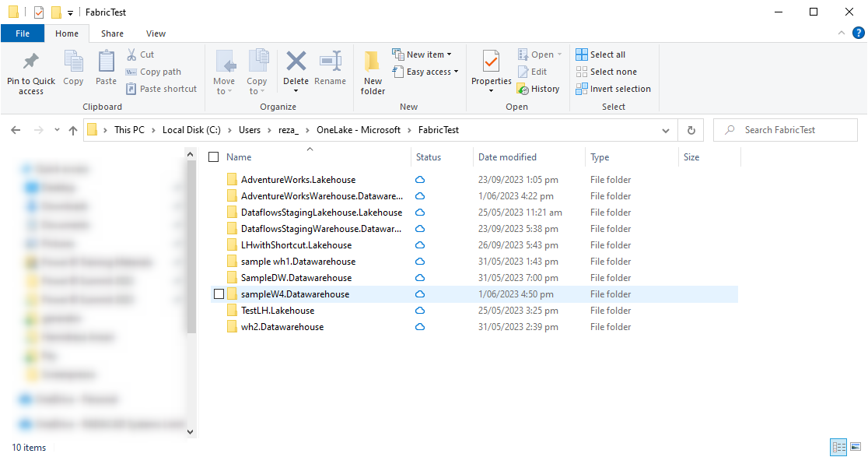Image resolution: width=868 pixels, height=457 pixels.
Task: Click the Copy path ribbon icon
Action: (x=131, y=72)
